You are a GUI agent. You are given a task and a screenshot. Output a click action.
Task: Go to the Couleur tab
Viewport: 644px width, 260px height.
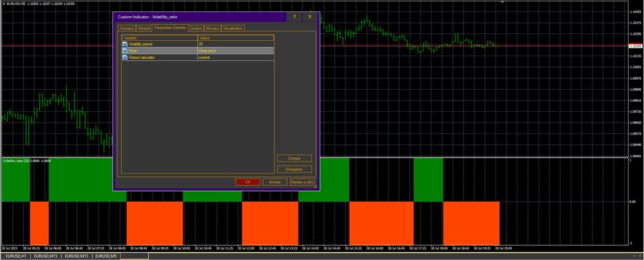click(197, 28)
